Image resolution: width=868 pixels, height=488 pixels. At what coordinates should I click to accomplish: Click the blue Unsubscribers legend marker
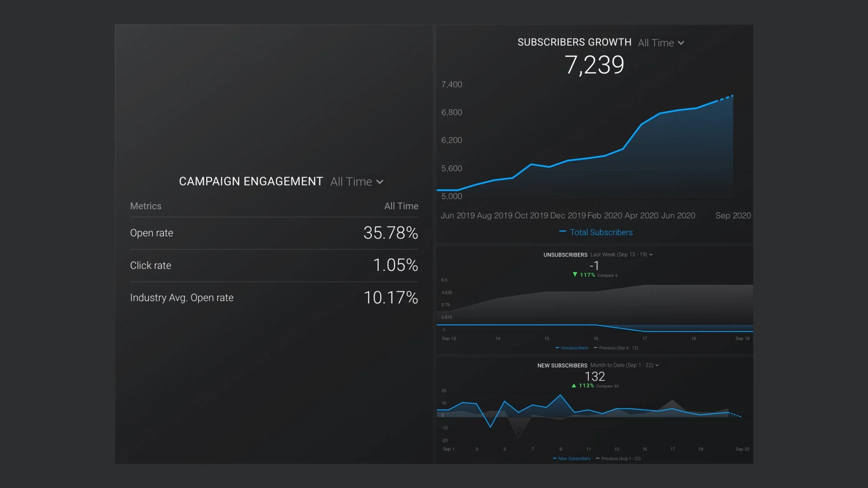coord(557,348)
